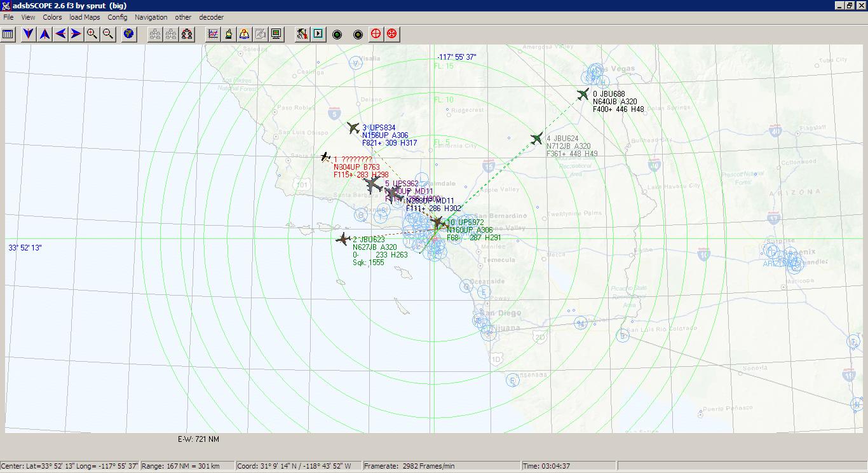Select aircraft JBU688 on the map

(x=583, y=95)
